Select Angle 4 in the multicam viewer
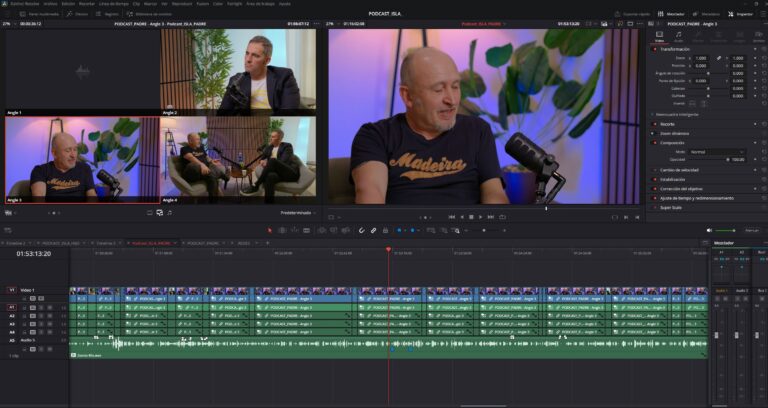Viewport: 768px width, 408px height. 238,160
